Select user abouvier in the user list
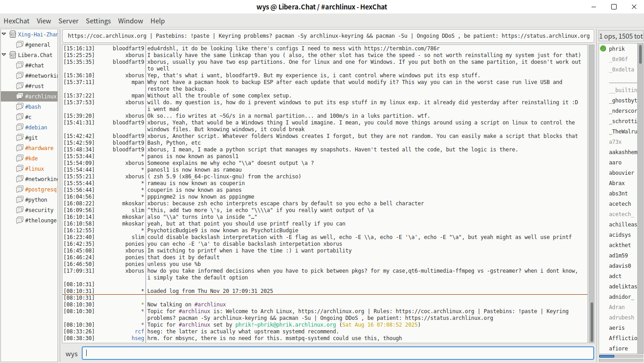 coord(622,173)
